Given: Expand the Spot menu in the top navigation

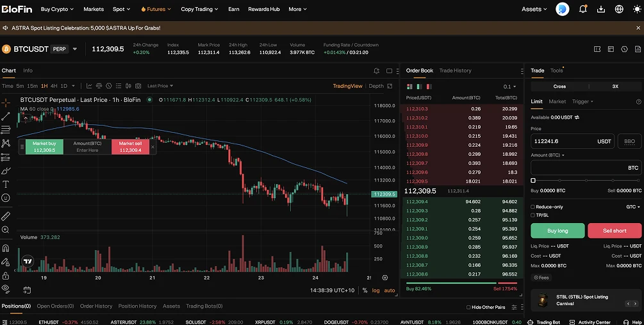Looking at the screenshot, I should point(121,9).
